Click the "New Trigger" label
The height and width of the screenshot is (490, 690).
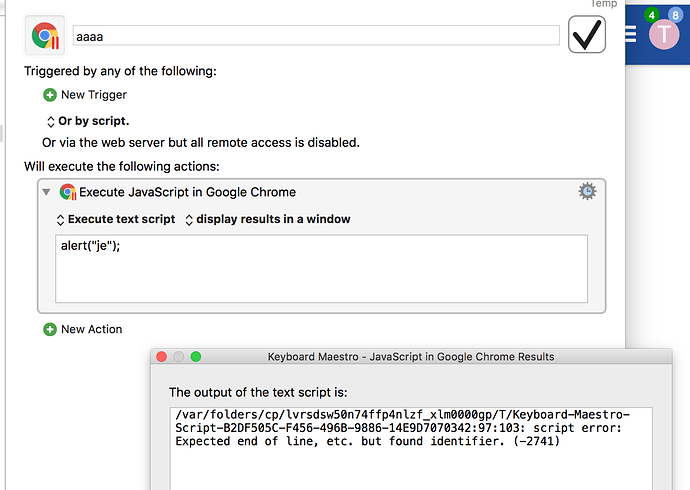94,95
